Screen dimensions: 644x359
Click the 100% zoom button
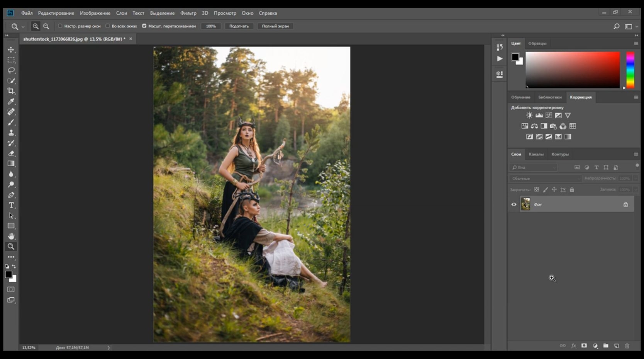point(211,26)
